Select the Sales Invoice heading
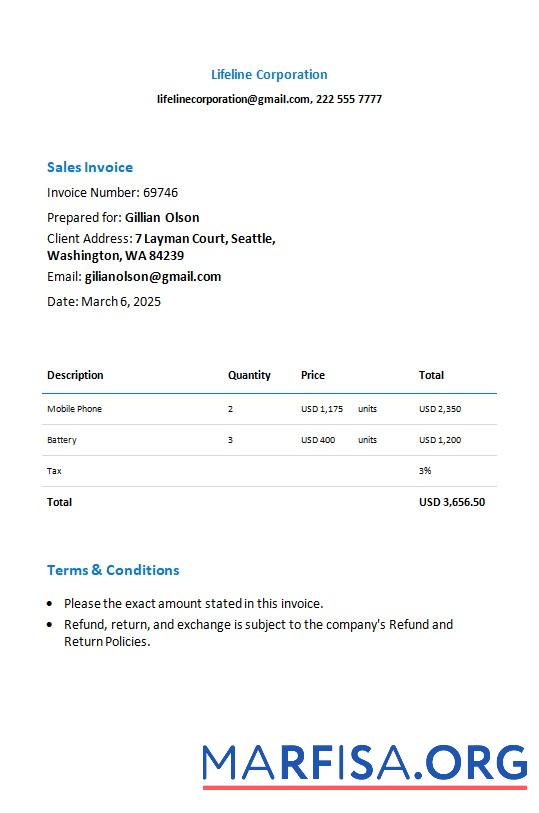The image size is (539, 813). click(90, 167)
